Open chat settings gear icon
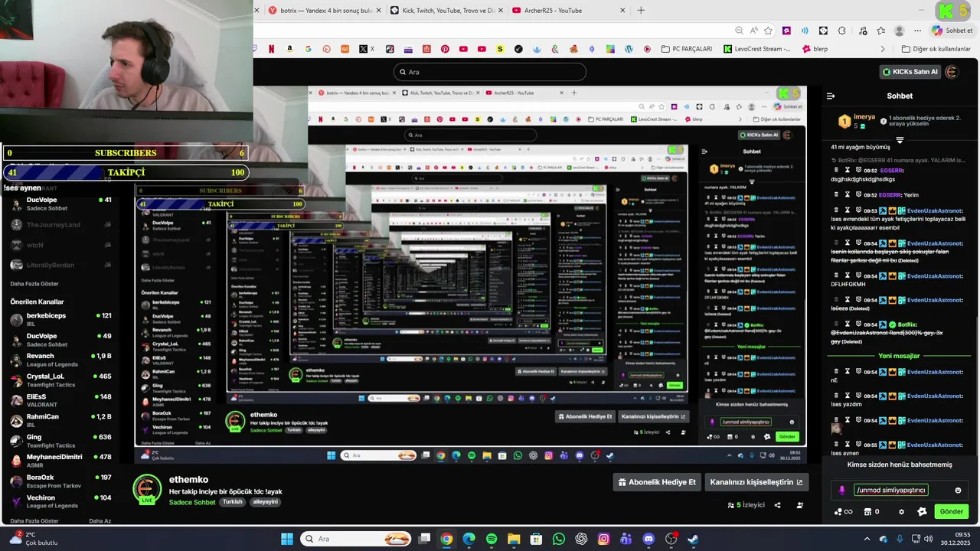 point(901,512)
